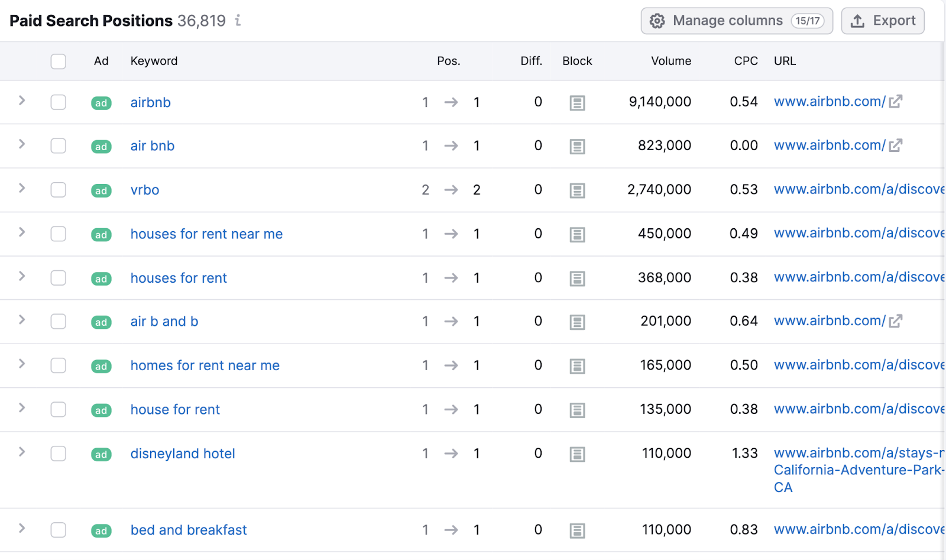Check the box for homes for rent near me
Screen dimensions: 946x560
(x=59, y=365)
